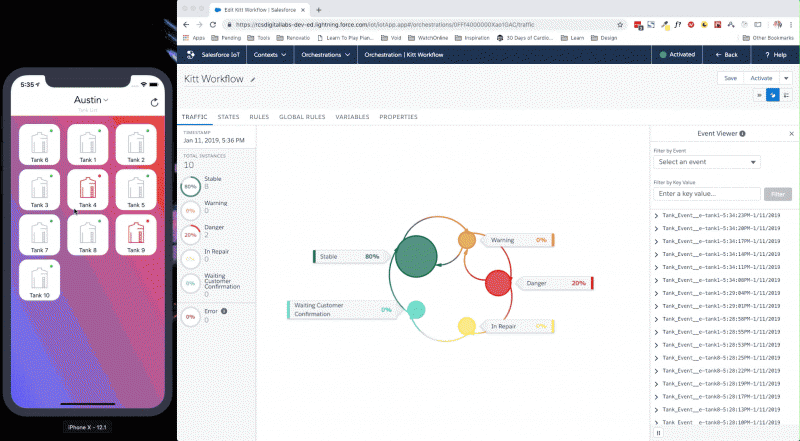
Task: Open Tank 7 tile in phone app
Action: click(x=39, y=235)
